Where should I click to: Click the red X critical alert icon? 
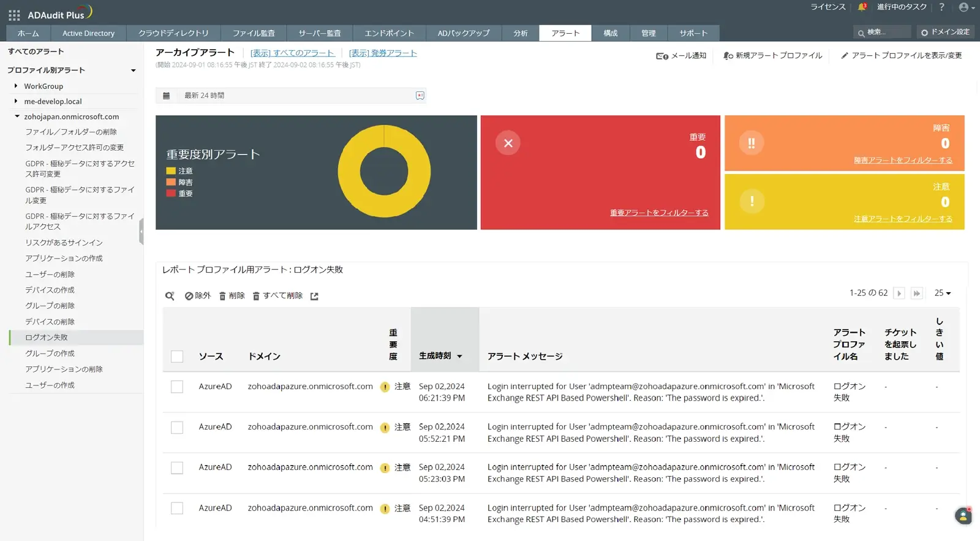[508, 143]
